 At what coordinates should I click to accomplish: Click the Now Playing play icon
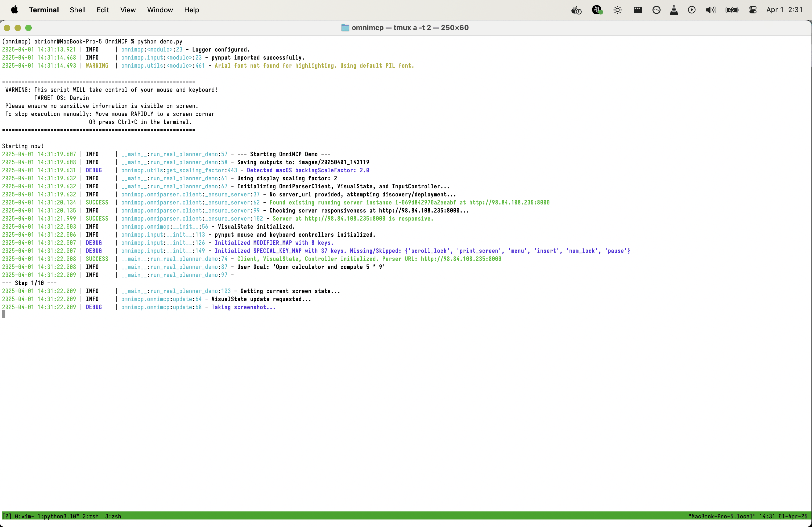tap(691, 10)
